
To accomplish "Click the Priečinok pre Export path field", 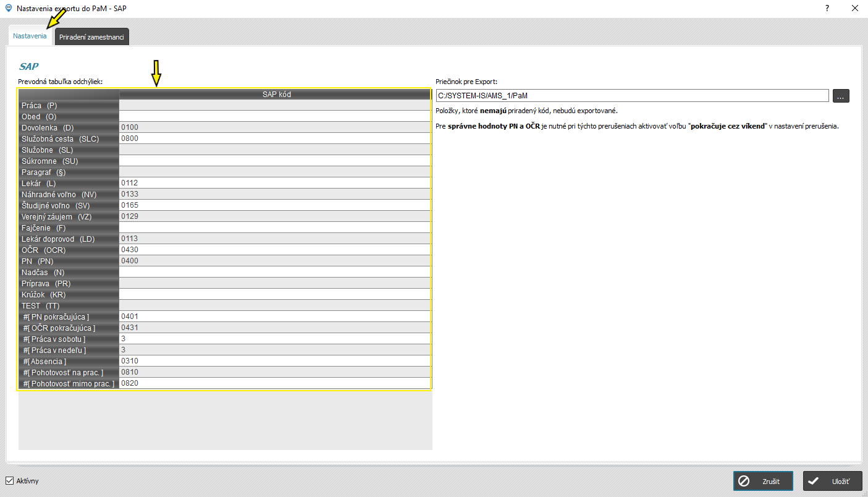I will (631, 96).
